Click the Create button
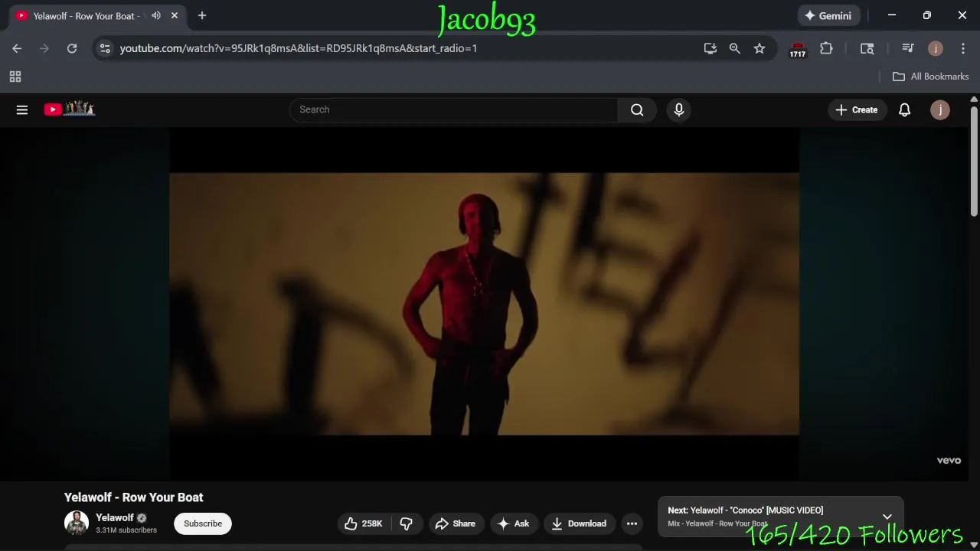This screenshot has height=551, width=980. [857, 110]
